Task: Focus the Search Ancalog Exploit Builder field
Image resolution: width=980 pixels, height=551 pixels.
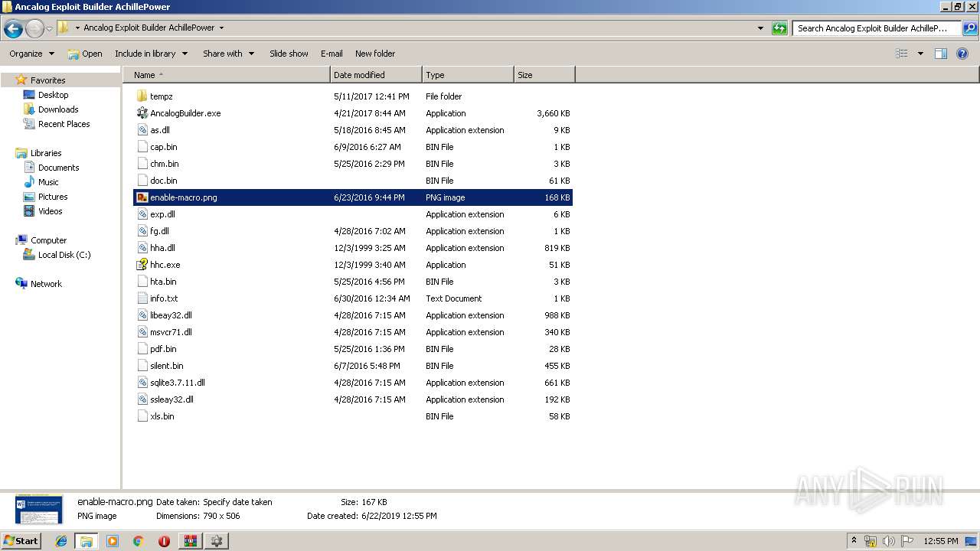Action: [x=877, y=28]
